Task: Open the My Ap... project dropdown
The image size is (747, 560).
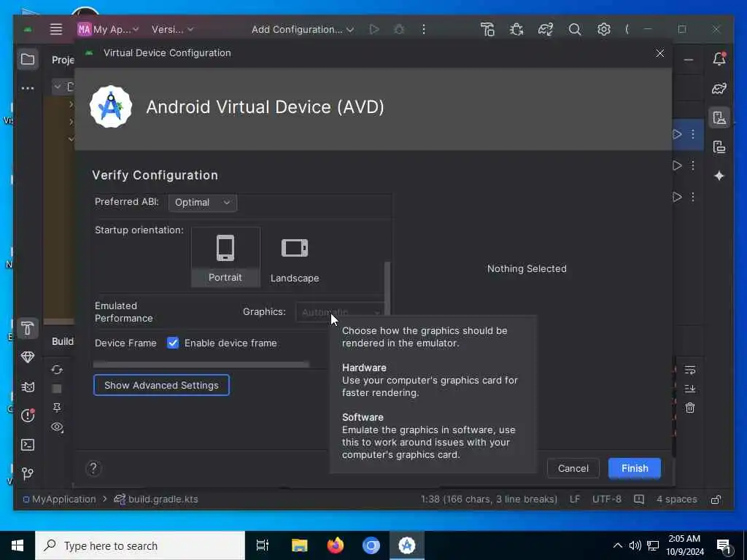Action: [x=108, y=29]
